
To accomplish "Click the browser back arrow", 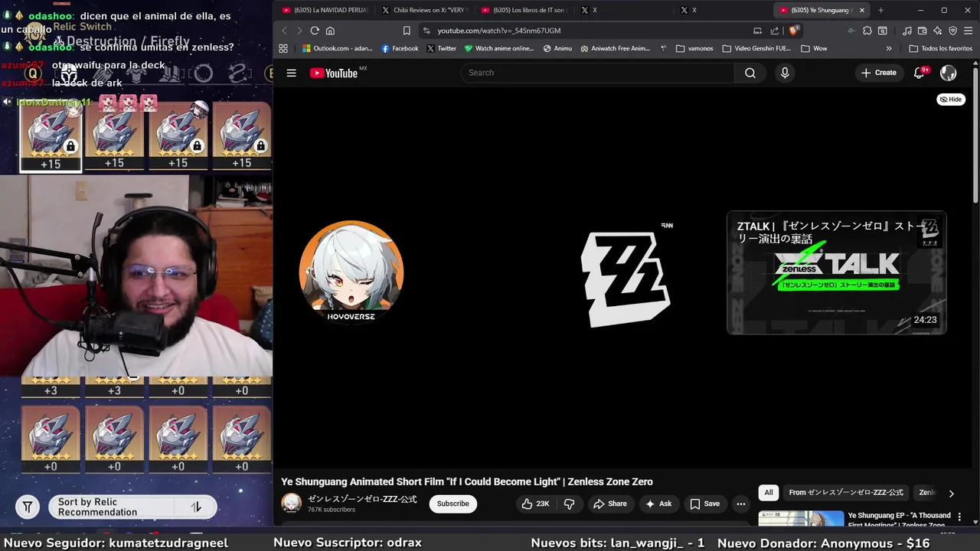I will coord(284,31).
